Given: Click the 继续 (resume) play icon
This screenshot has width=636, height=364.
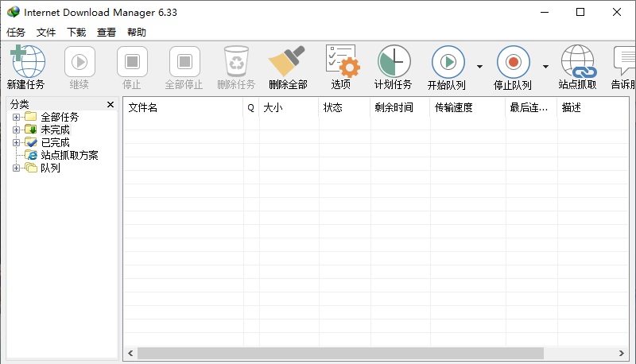Looking at the screenshot, I should [x=79, y=62].
